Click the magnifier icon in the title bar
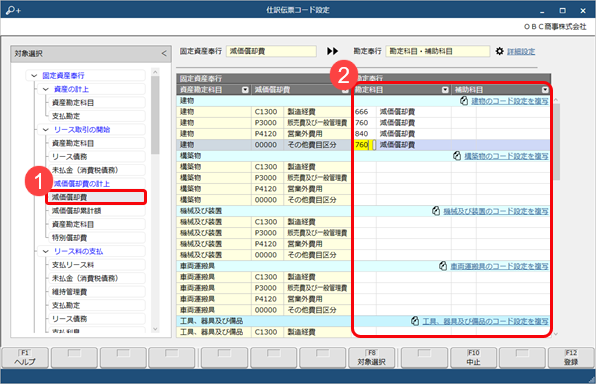 (x=13, y=10)
